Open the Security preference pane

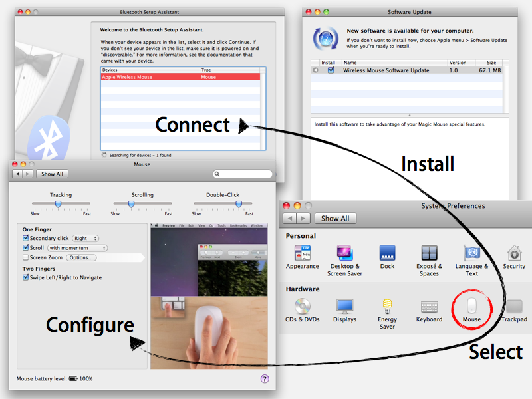514,257
